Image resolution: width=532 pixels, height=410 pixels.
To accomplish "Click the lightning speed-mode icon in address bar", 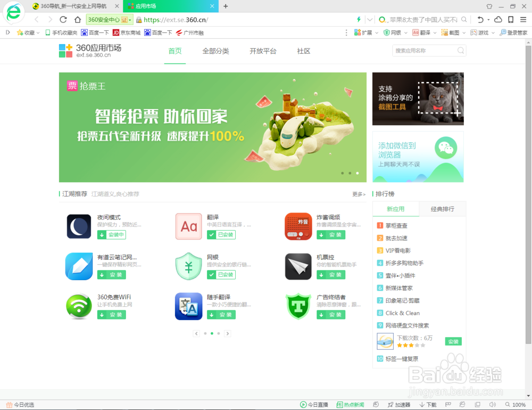I will click(x=359, y=20).
